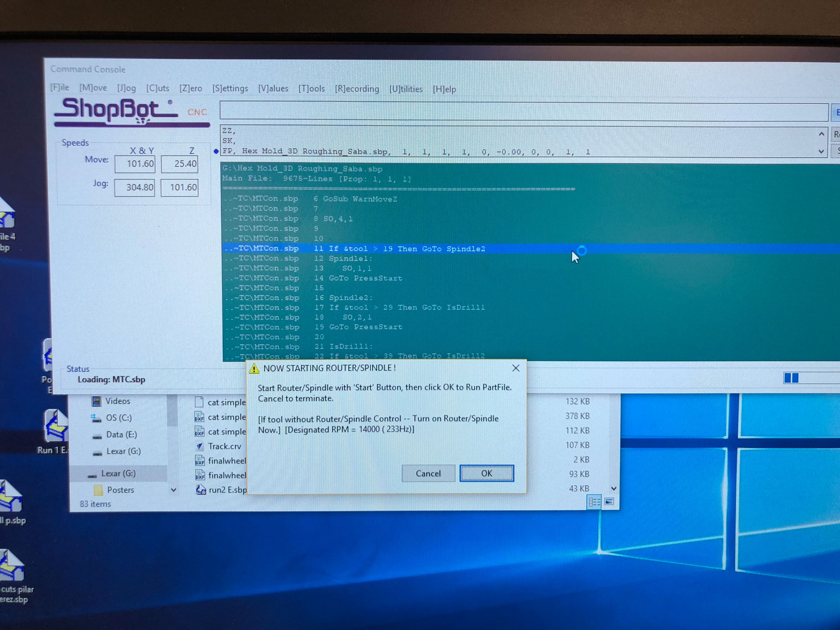This screenshot has width=840, height=630.
Task: Select run2 E.sbp file in Explorer
Action: 227,490
